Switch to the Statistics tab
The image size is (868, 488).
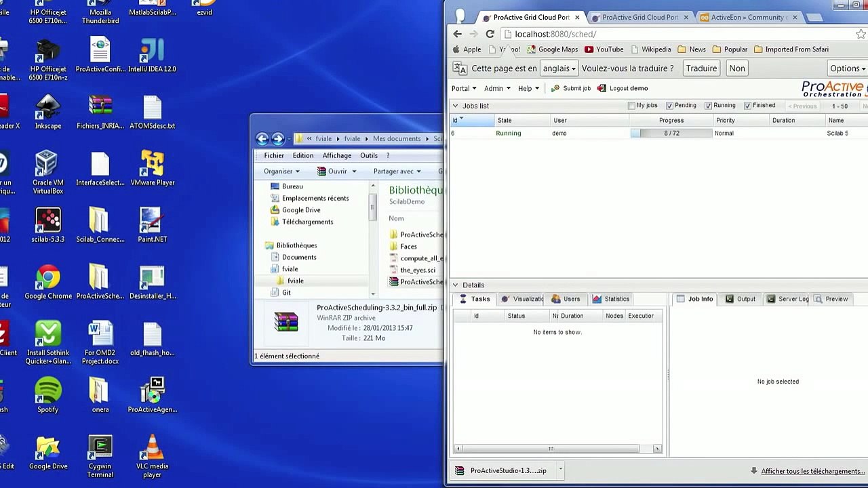[610, 299]
